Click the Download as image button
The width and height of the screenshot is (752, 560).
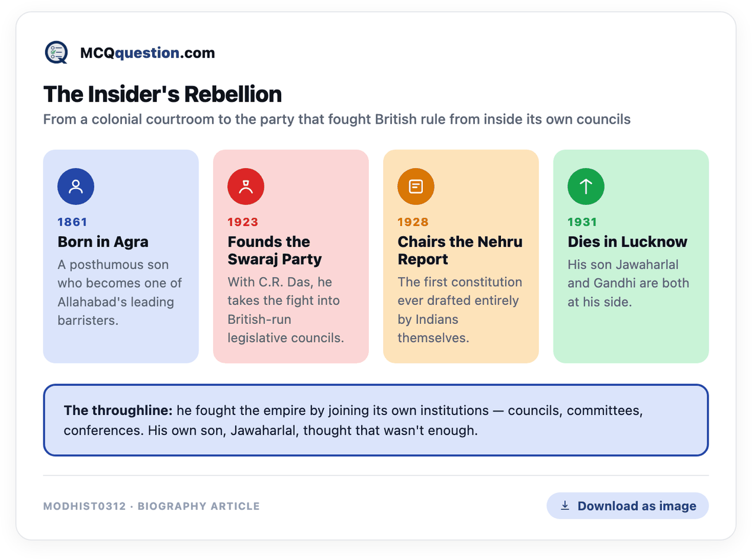coord(628,506)
